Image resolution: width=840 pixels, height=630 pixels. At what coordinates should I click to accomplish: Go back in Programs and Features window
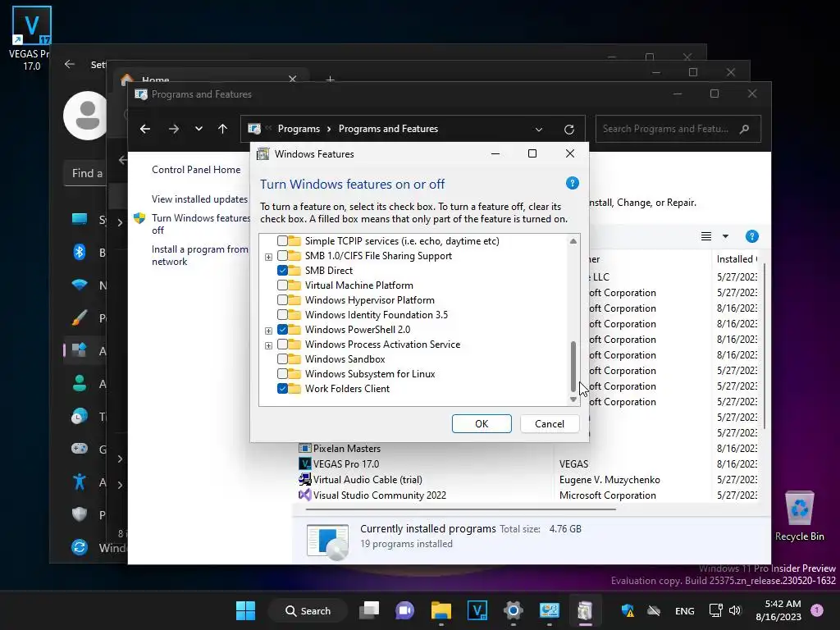pos(144,129)
